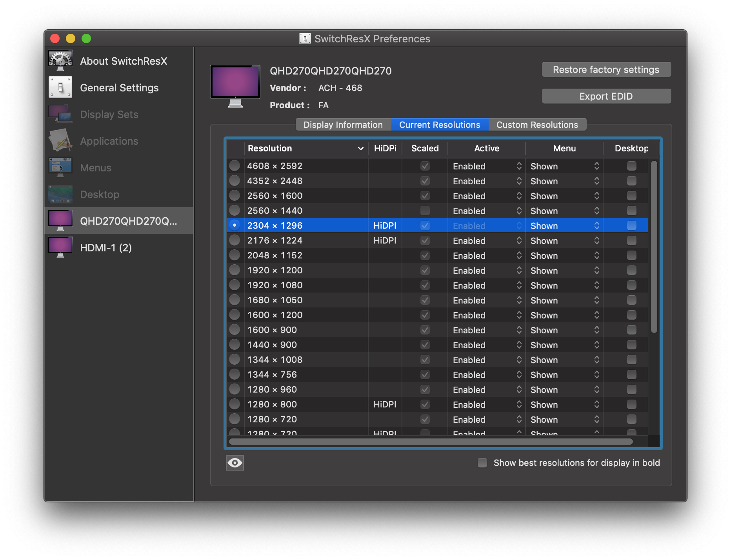The image size is (731, 560).
Task: Click the HiDPi column header
Action: 385,148
